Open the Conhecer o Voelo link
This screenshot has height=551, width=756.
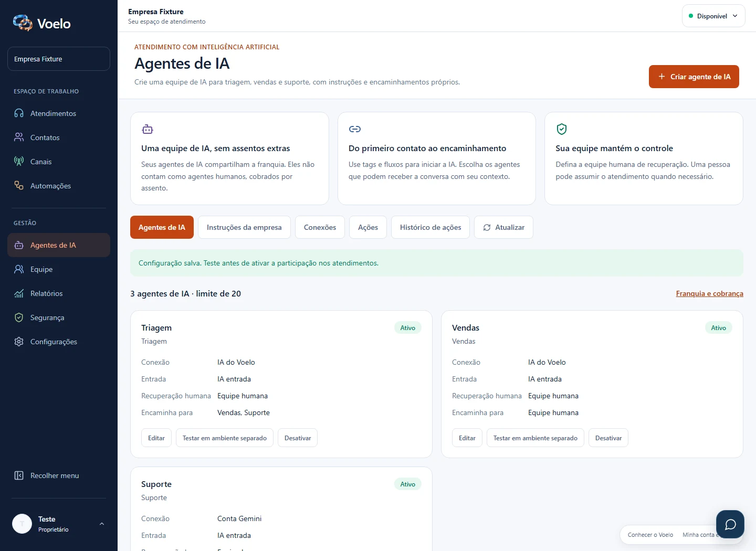tap(650, 535)
